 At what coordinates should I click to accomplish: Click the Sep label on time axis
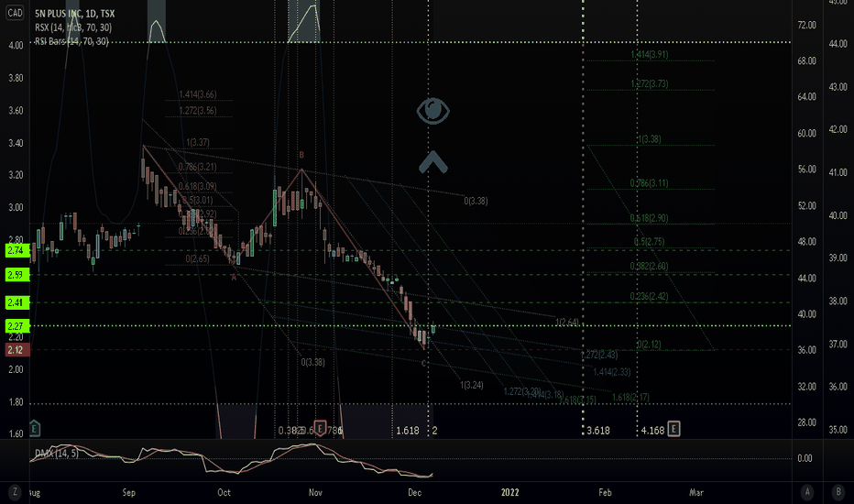pyautogui.click(x=128, y=493)
